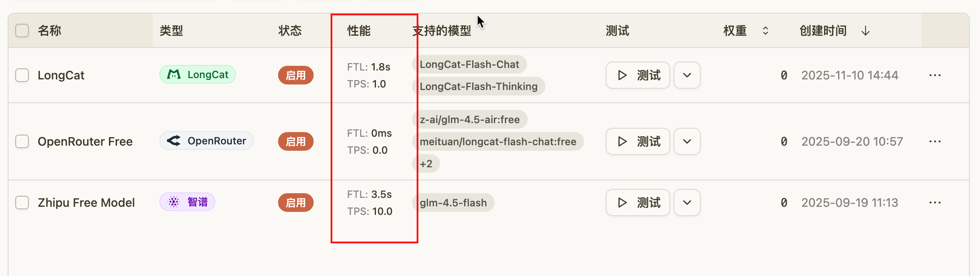
Task: Click the weight column sort arrows icon
Action: 766,31
